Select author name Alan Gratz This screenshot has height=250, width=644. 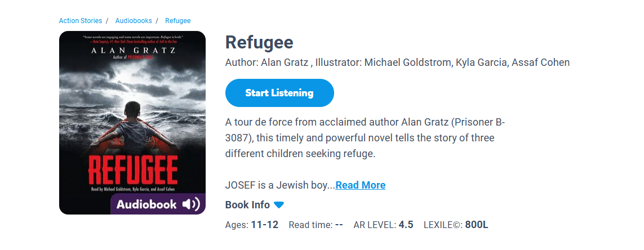pos(286,62)
